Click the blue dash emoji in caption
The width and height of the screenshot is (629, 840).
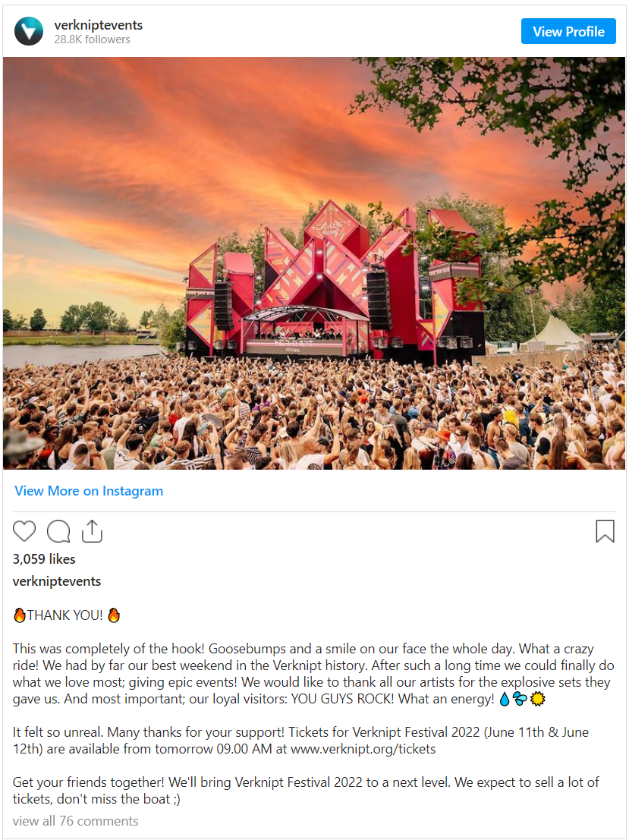pos(521,700)
